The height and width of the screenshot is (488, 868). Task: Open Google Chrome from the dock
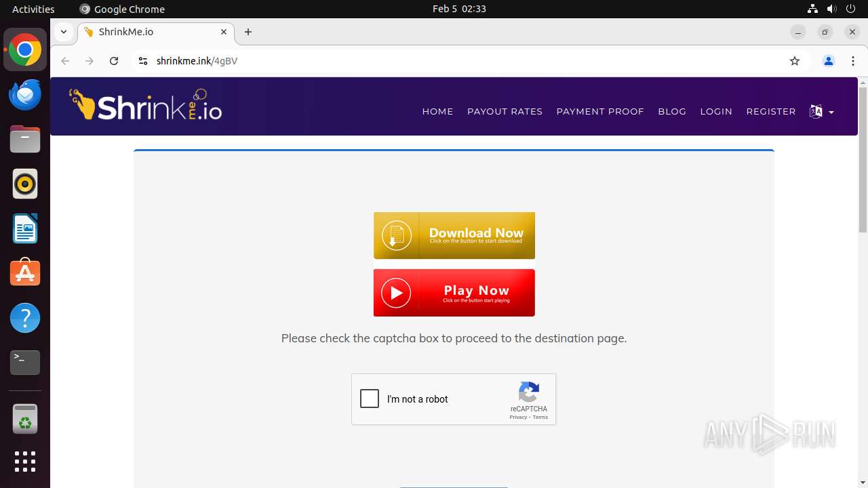pyautogui.click(x=25, y=50)
